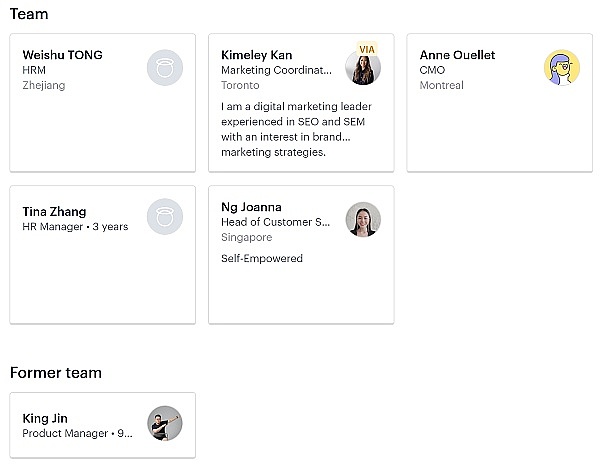Click the Former team section heading
This screenshot has height=467, width=600.
pyautogui.click(x=56, y=372)
